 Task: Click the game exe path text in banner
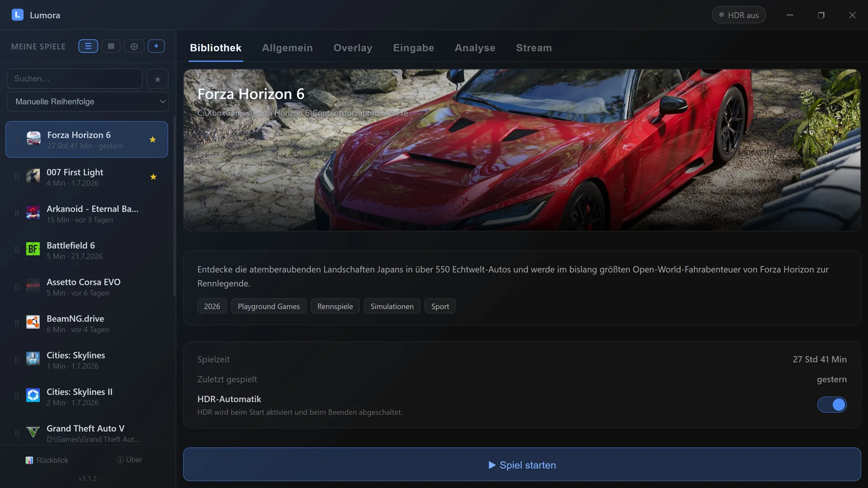pos(302,113)
